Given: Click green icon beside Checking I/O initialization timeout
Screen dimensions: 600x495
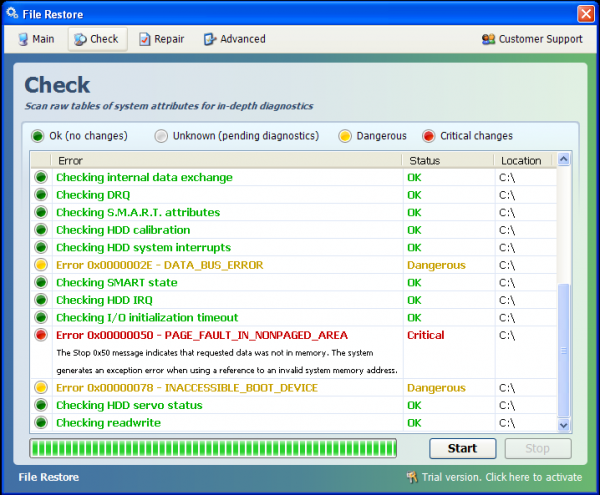Looking at the screenshot, I should point(41,318).
